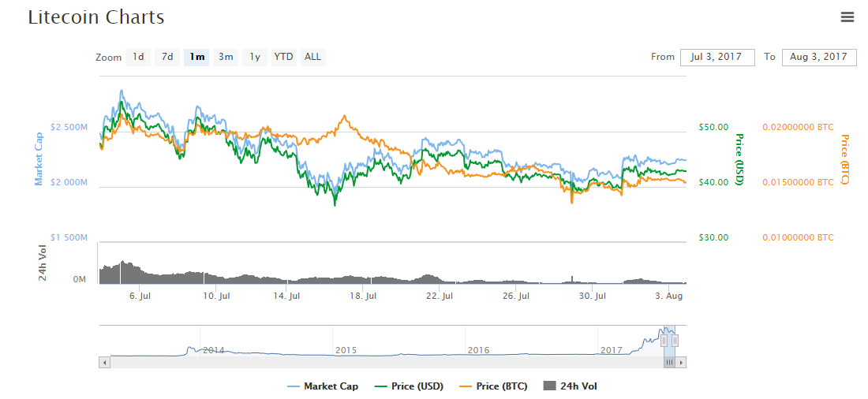Click the '14. Jul' axis label
The height and width of the screenshot is (399, 868).
286,296
